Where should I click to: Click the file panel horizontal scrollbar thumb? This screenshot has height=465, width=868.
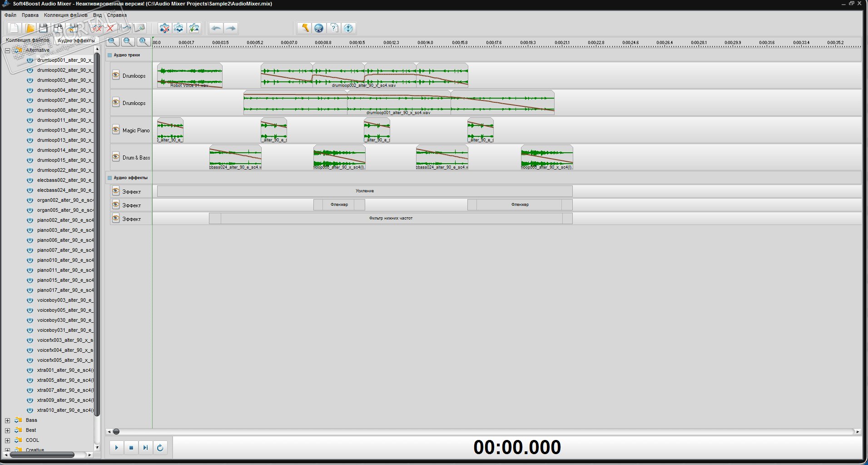[x=42, y=455]
